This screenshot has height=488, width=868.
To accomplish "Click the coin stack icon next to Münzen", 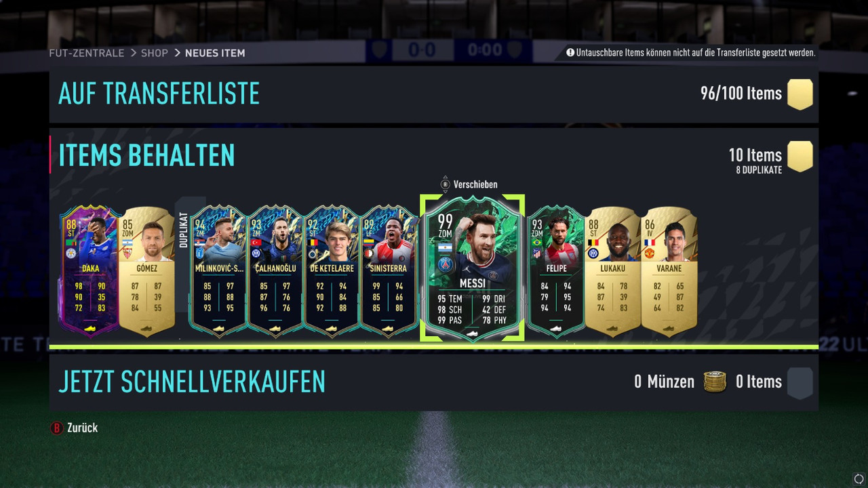I will pyautogui.click(x=715, y=382).
